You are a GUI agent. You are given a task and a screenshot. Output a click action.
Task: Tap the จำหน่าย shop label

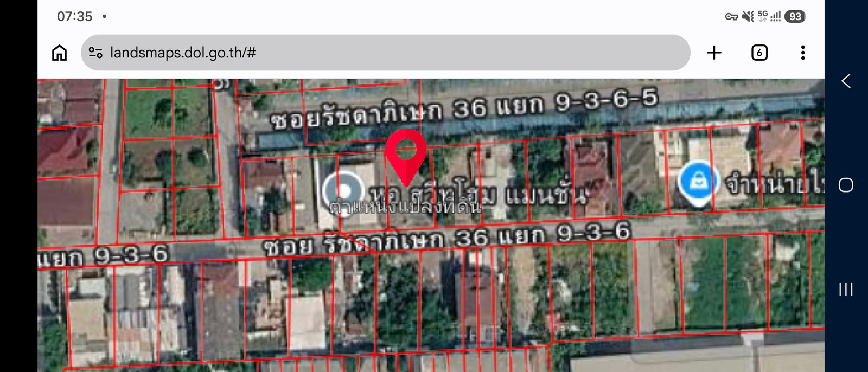click(776, 184)
